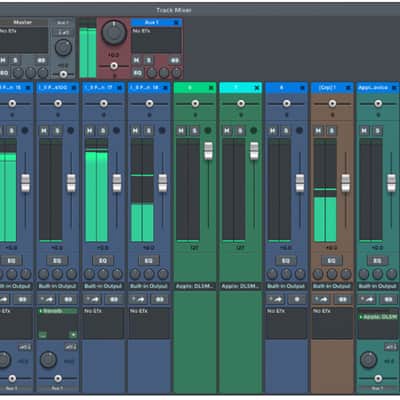The height and width of the screenshot is (400, 400).
Task: Open Built-in Output selector on track ending 18
Action: point(149,286)
